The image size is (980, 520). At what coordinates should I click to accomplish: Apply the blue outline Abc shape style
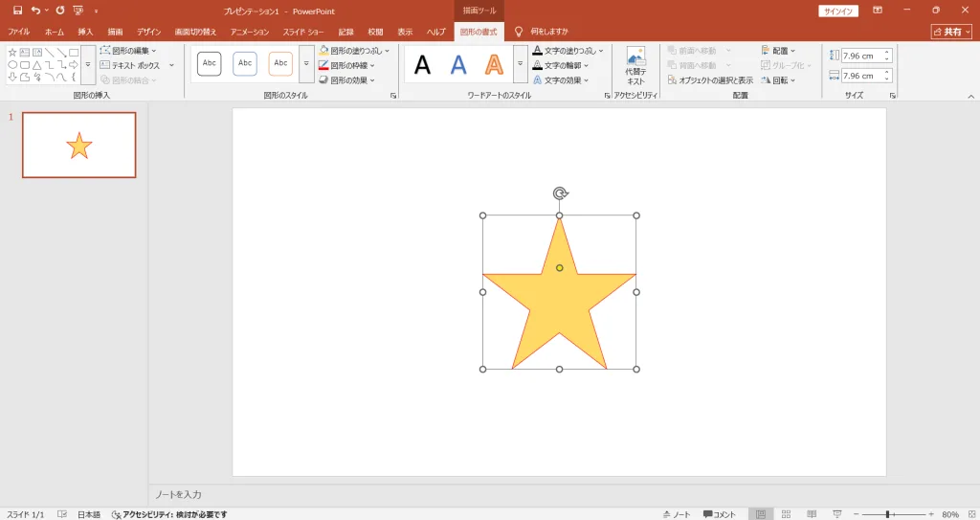pos(245,64)
